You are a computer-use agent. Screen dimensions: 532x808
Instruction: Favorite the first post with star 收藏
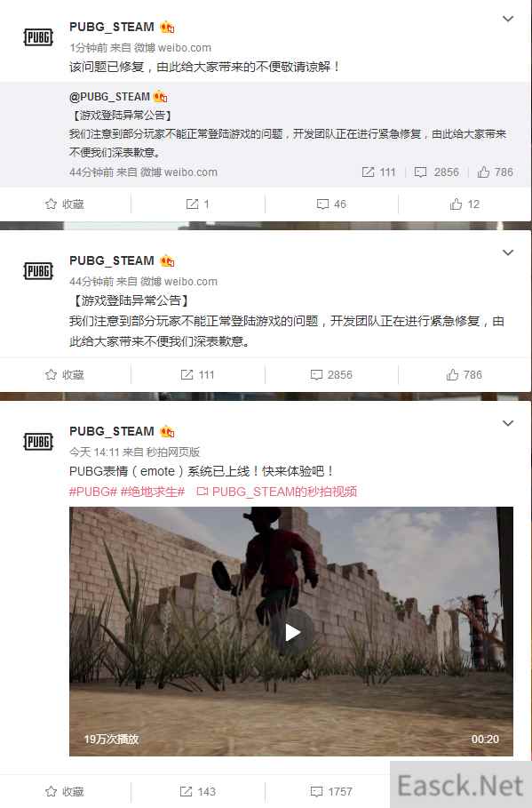click(65, 204)
